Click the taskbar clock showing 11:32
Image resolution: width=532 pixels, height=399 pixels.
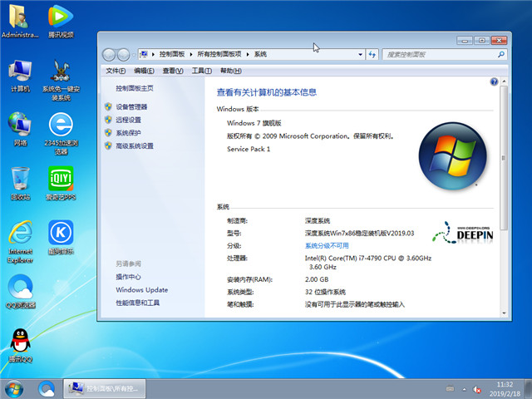(x=505, y=389)
